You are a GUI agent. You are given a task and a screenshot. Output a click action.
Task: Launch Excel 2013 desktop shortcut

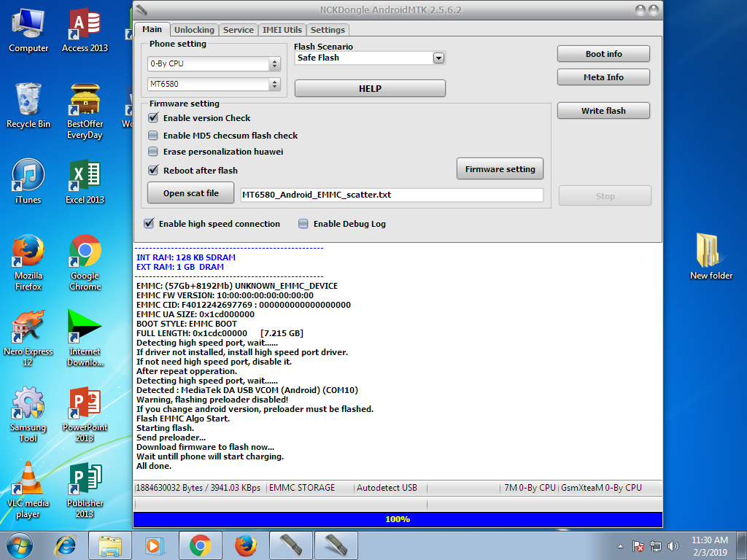85,182
